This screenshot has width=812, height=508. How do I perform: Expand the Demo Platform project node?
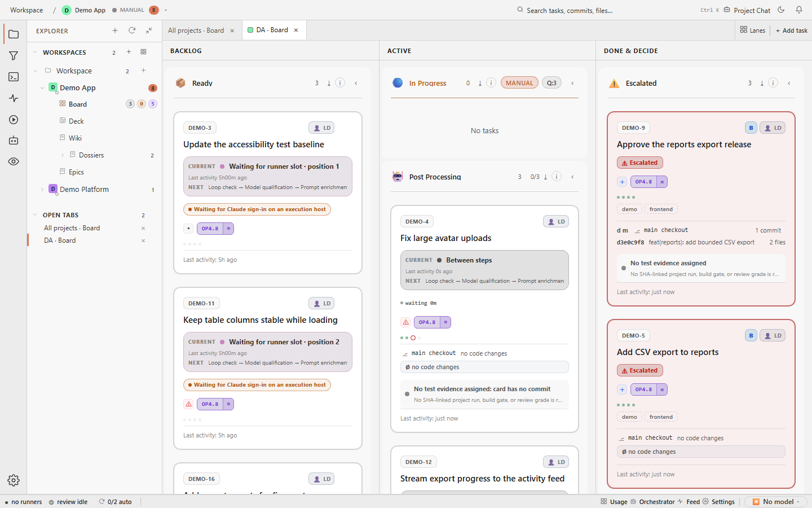point(42,189)
